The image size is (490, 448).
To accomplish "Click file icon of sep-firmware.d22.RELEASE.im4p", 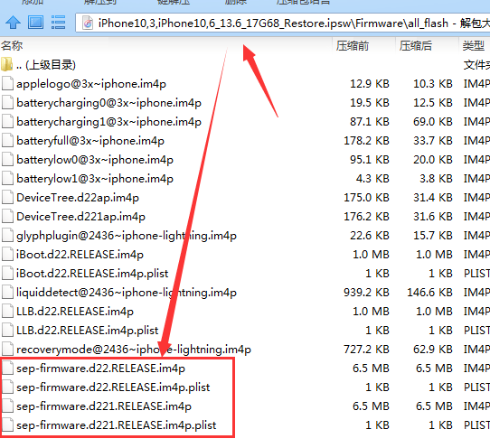I will click(x=7, y=369).
